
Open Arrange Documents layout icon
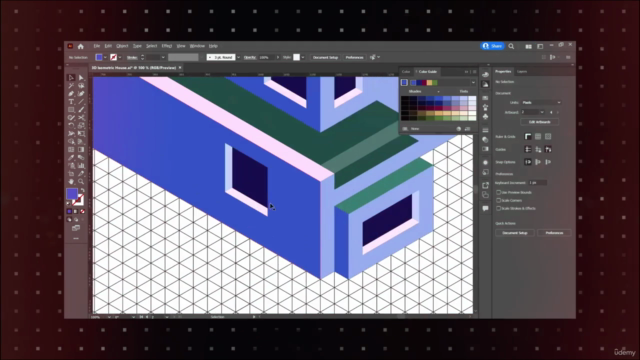[x=529, y=47]
